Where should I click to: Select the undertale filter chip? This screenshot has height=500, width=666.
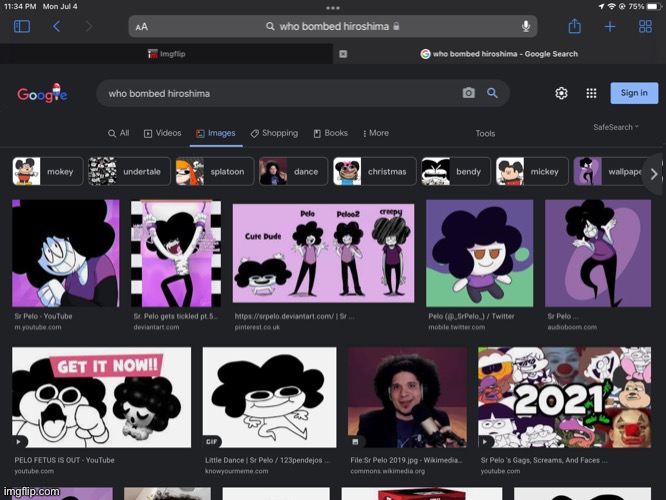(x=129, y=171)
